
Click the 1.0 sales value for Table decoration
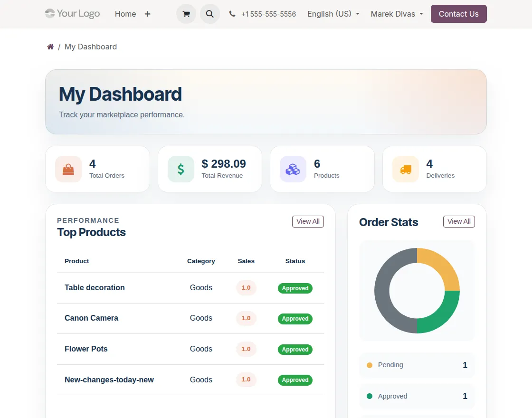tap(246, 288)
